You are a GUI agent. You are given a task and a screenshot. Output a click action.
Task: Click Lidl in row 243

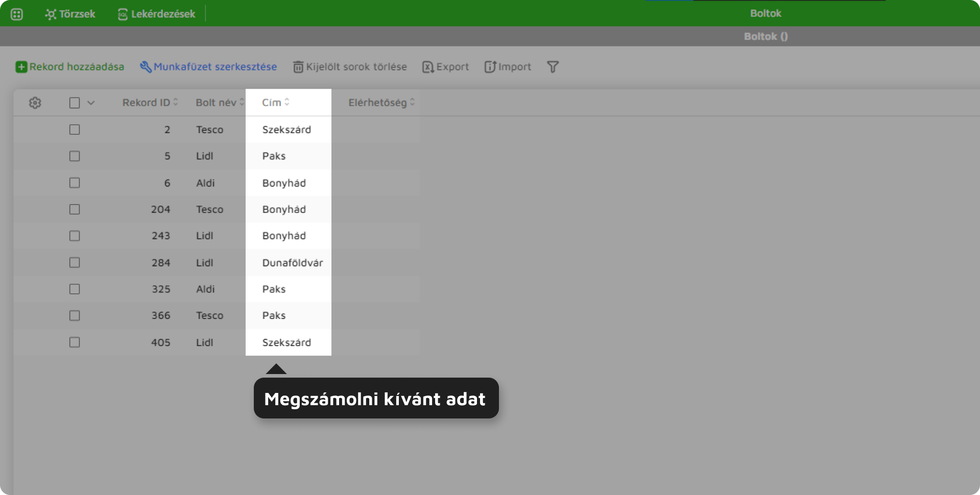point(205,236)
